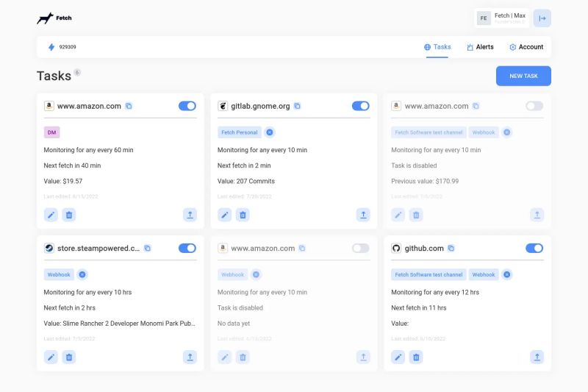This screenshot has width=588, height=392.
Task: Open the Fetch | Max profile box
Action: [x=502, y=18]
